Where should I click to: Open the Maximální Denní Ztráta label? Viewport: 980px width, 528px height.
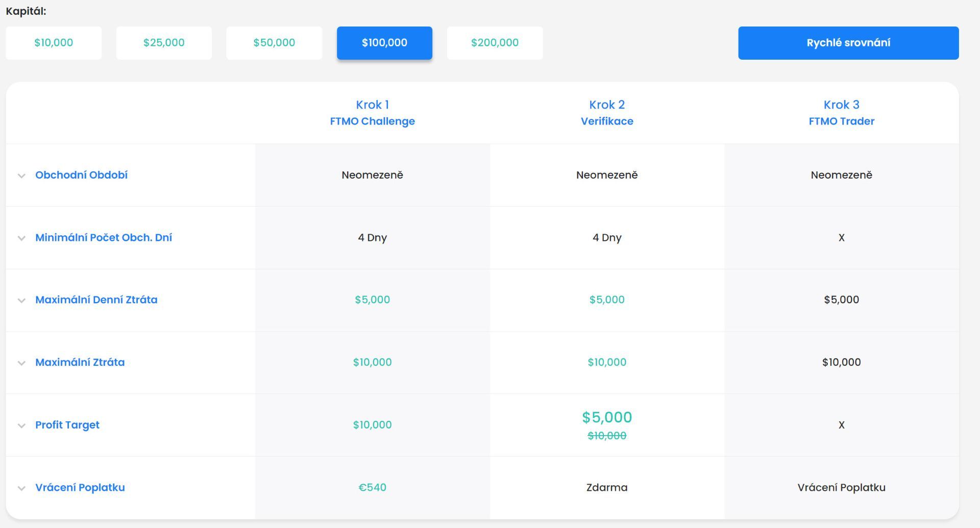coord(96,300)
